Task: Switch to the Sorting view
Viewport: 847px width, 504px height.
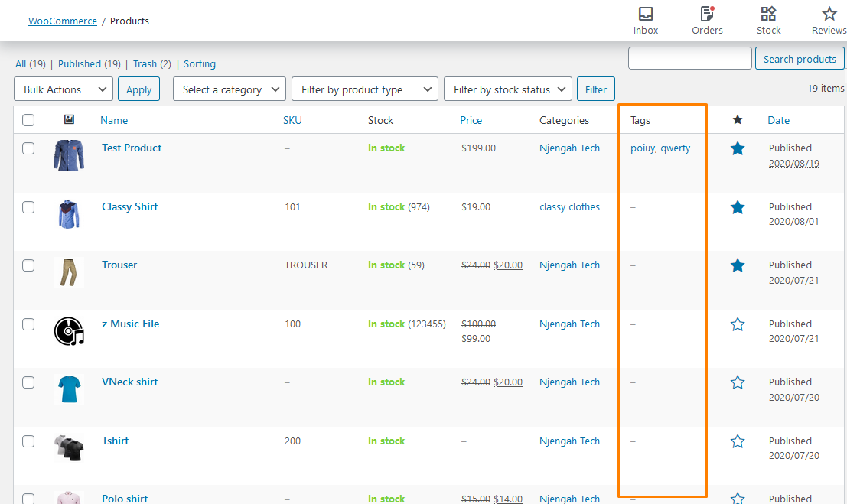Action: coord(200,63)
